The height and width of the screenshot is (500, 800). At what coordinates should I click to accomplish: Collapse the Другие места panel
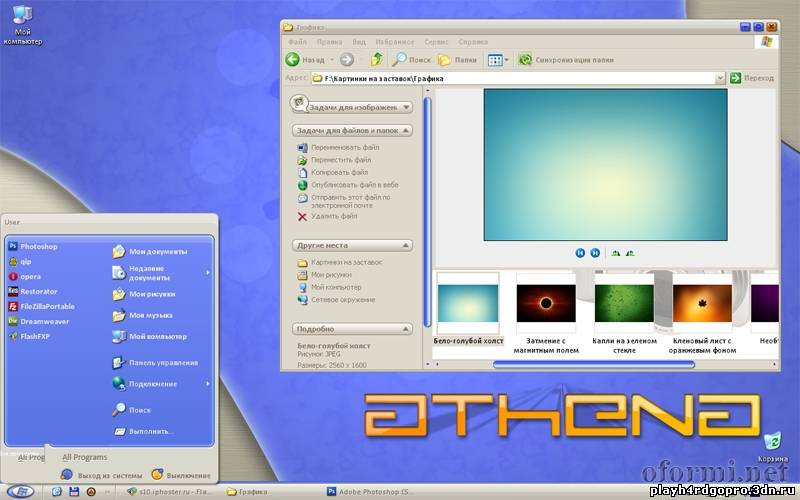pos(406,245)
